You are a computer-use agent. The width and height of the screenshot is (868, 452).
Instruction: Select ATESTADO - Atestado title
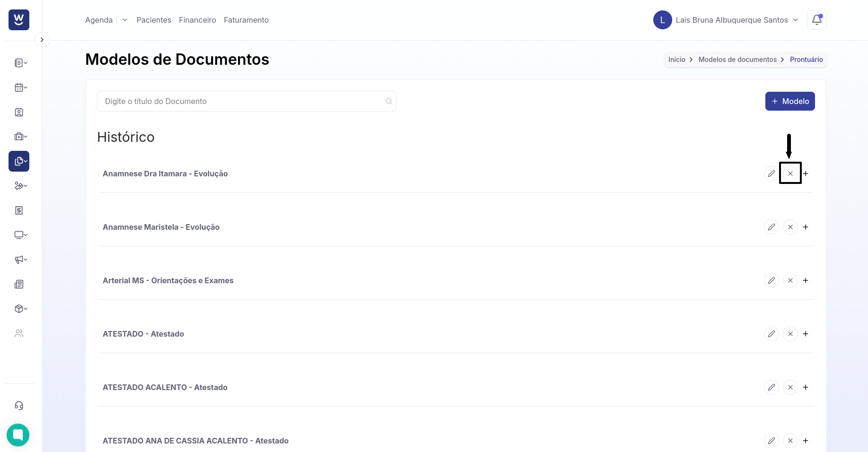click(x=143, y=334)
